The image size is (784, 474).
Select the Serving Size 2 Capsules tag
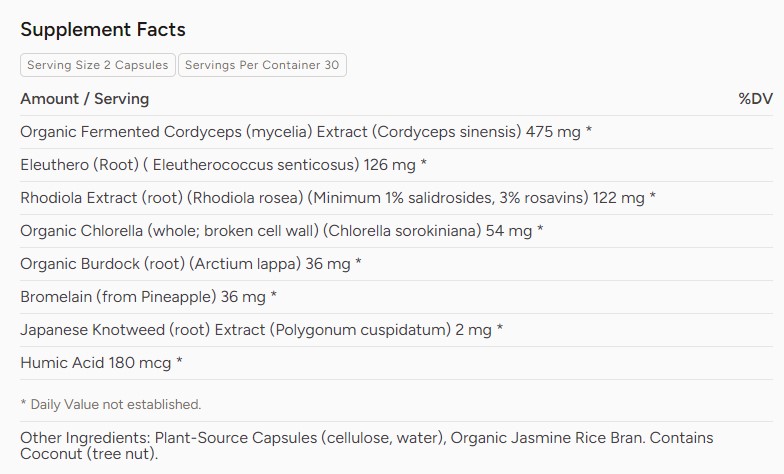(x=98, y=65)
